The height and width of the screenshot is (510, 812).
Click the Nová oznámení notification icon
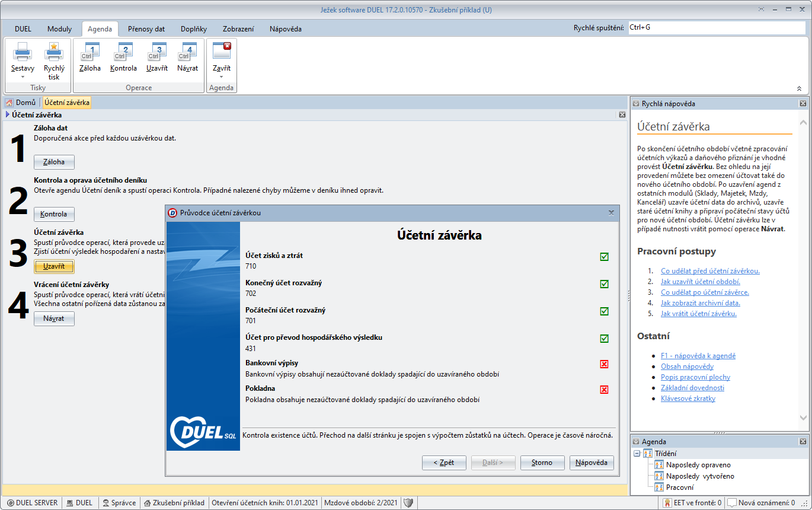731,503
